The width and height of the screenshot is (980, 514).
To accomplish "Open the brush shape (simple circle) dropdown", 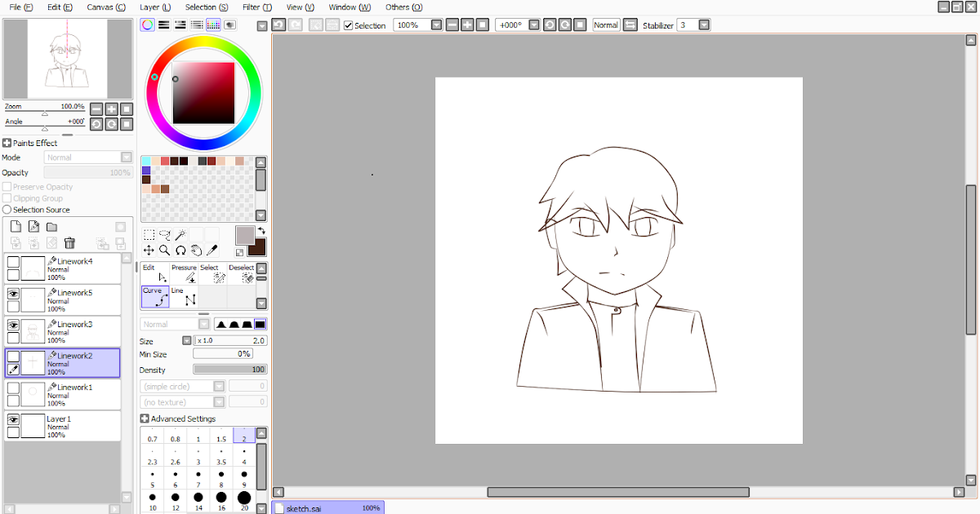I will coord(219,386).
